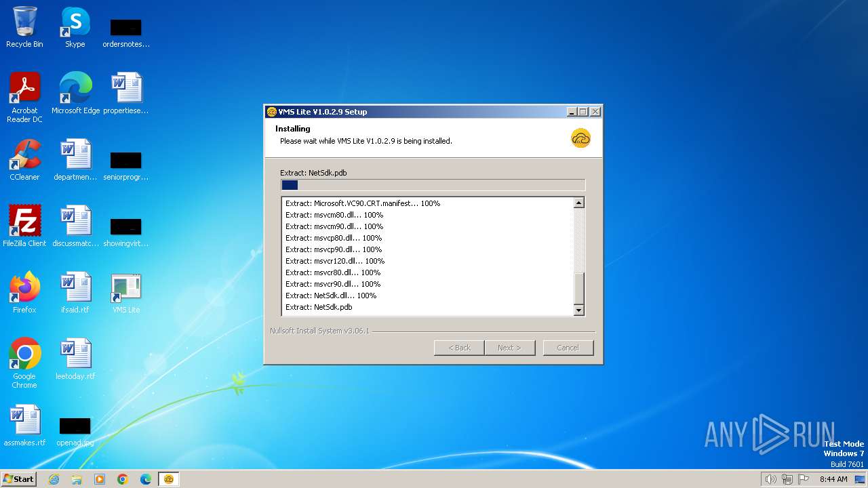Image resolution: width=868 pixels, height=488 pixels.
Task: Launch Google Chrome desktop shortcut
Action: pos(24,363)
